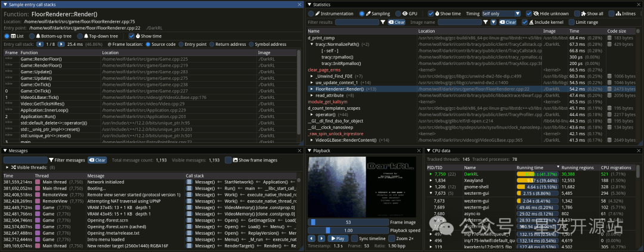Step playback to next frame
This screenshot has width=644, height=252.
pos(321,238)
